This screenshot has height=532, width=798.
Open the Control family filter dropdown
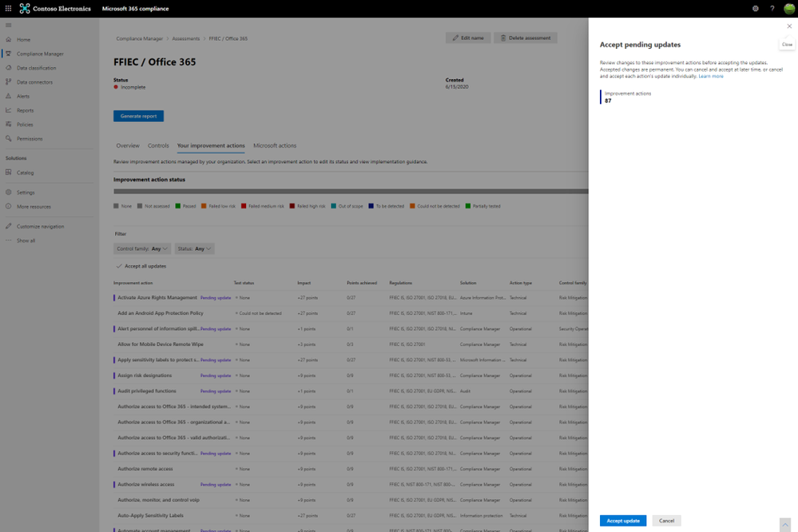coord(142,249)
